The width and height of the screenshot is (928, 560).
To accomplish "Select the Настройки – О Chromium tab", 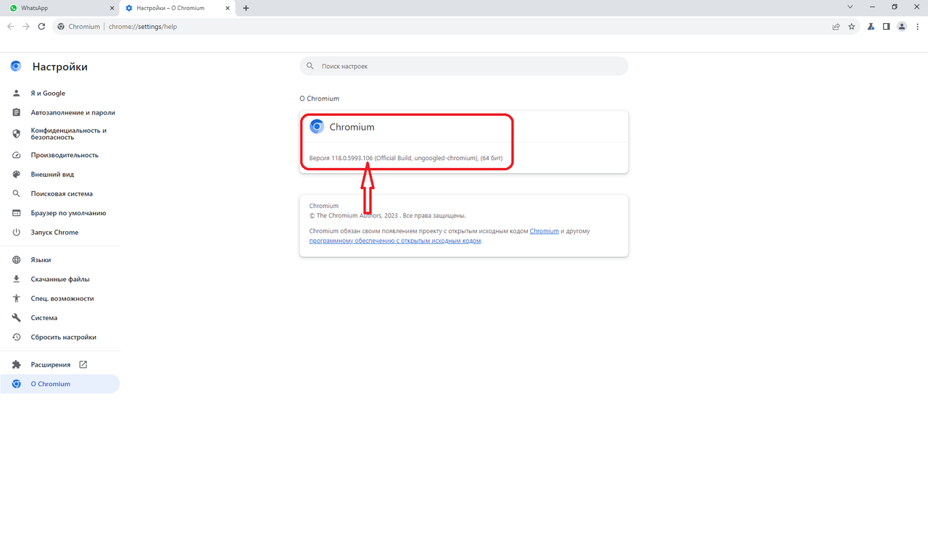I will (177, 8).
